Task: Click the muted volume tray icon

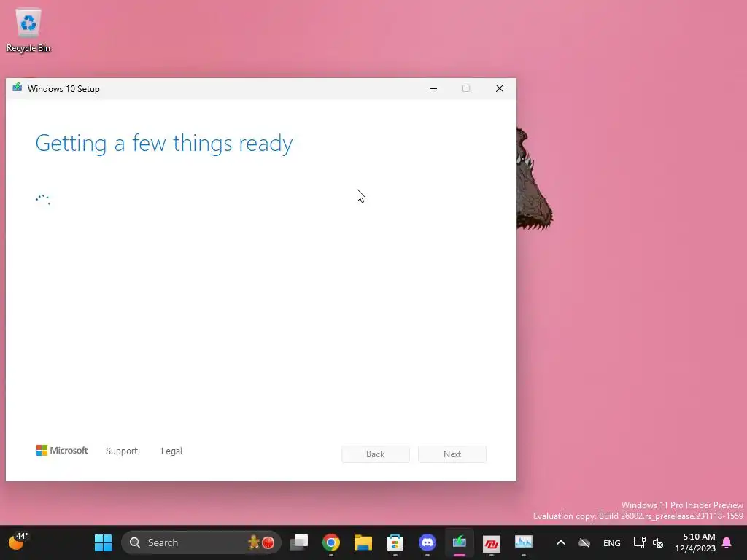Action: click(658, 542)
